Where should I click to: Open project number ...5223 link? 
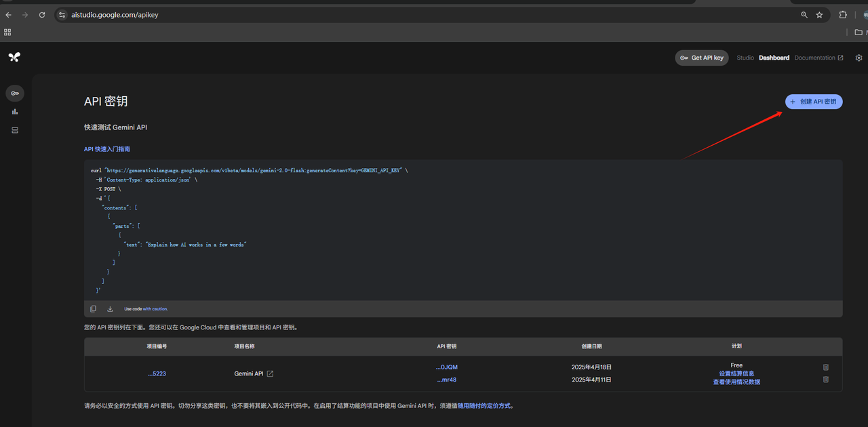(157, 373)
